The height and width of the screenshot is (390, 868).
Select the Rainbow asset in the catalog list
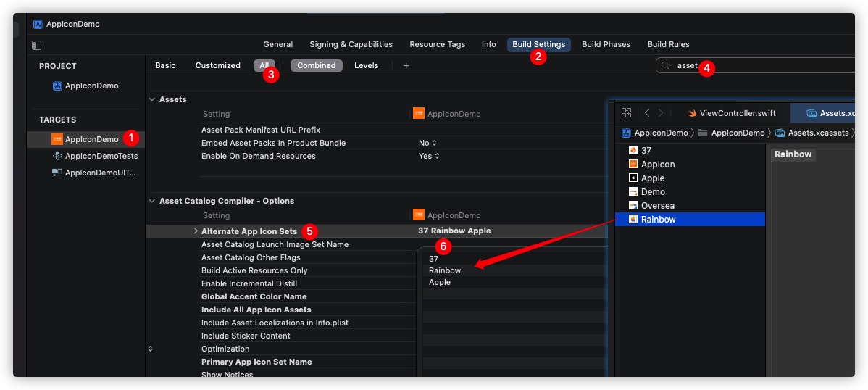click(x=690, y=220)
